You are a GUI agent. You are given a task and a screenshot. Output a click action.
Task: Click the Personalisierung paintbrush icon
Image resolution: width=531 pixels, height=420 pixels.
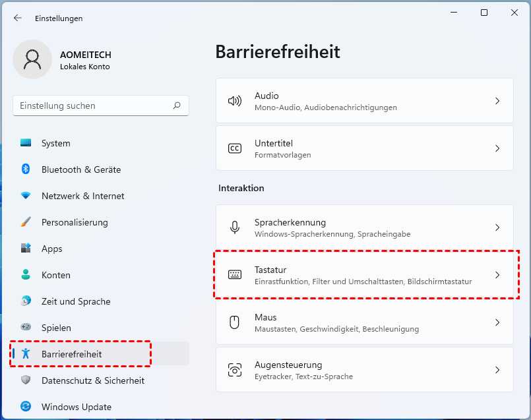pos(26,222)
